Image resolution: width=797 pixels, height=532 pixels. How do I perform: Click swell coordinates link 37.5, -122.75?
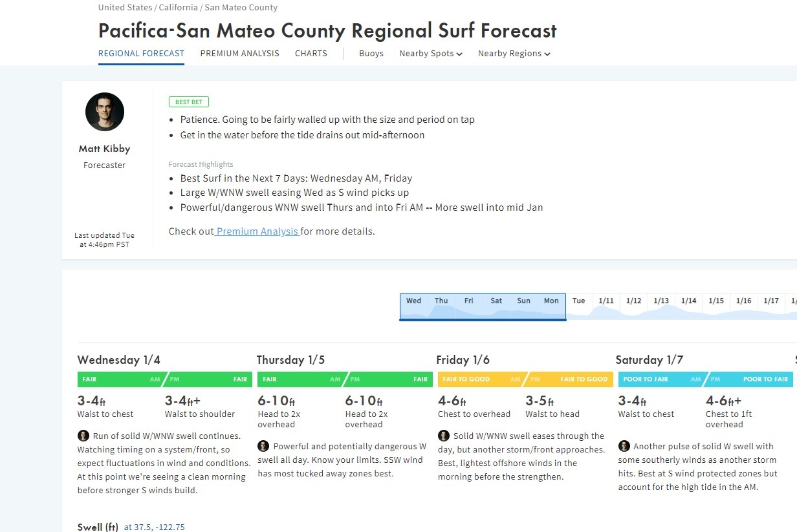[x=154, y=527]
